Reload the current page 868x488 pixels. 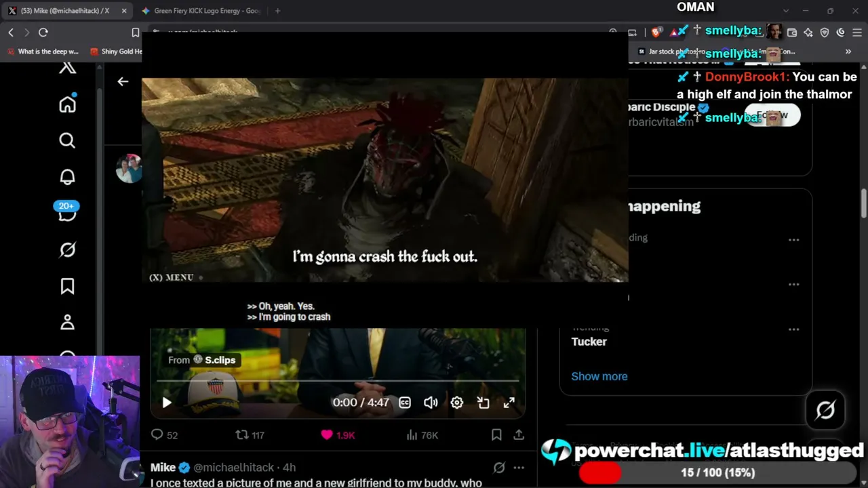coord(43,32)
